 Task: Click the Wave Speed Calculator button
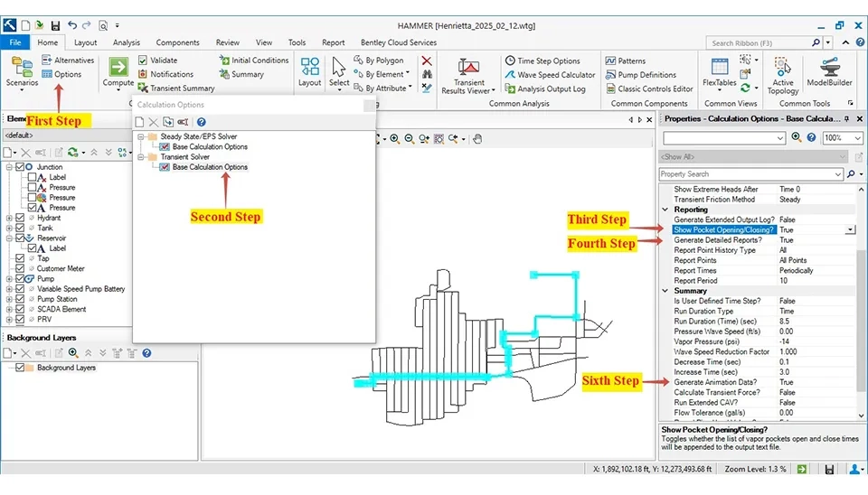point(550,75)
